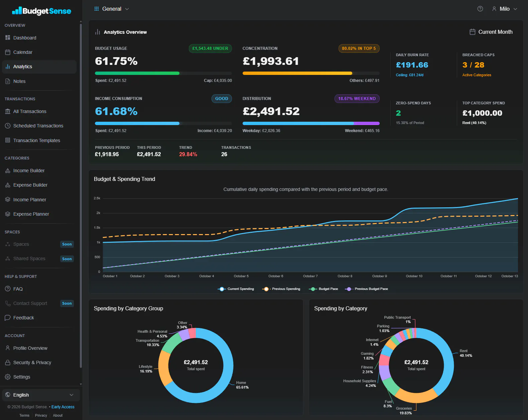
Task: Open the About footer link
Action: coord(57,415)
